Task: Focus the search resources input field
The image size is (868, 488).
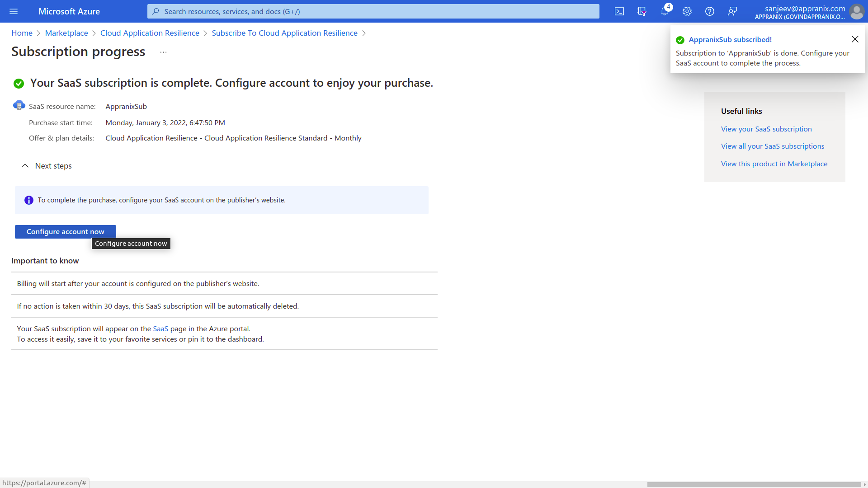Action: pyautogui.click(x=373, y=11)
